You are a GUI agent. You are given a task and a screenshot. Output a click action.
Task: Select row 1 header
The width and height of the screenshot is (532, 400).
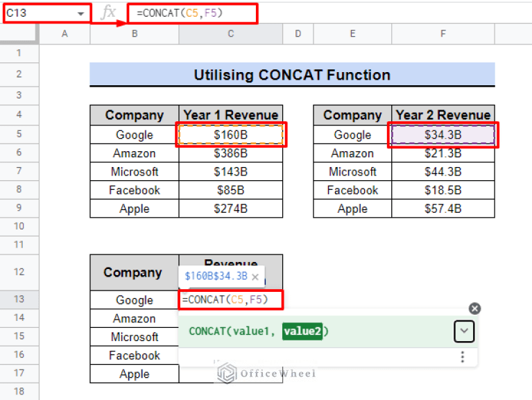click(x=19, y=53)
